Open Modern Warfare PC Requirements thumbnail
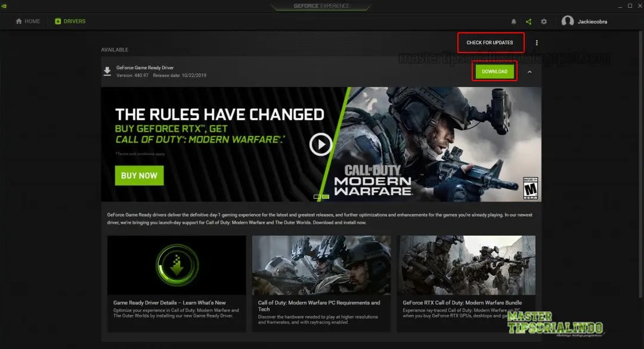Image resolution: width=644 pixels, height=349 pixels. (321, 265)
